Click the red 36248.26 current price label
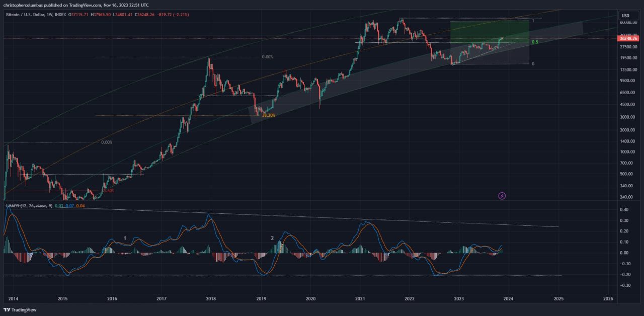 tap(628, 38)
